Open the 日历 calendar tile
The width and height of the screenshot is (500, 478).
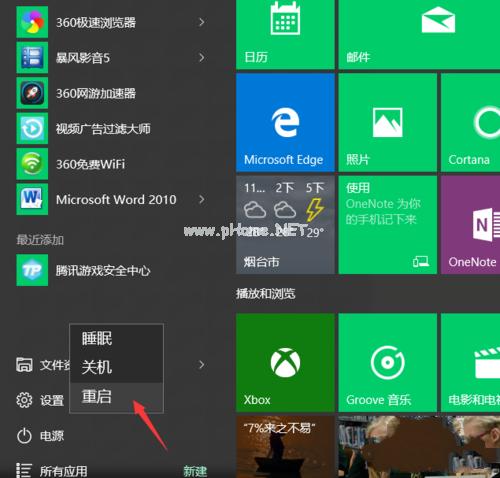pyautogui.click(x=285, y=34)
